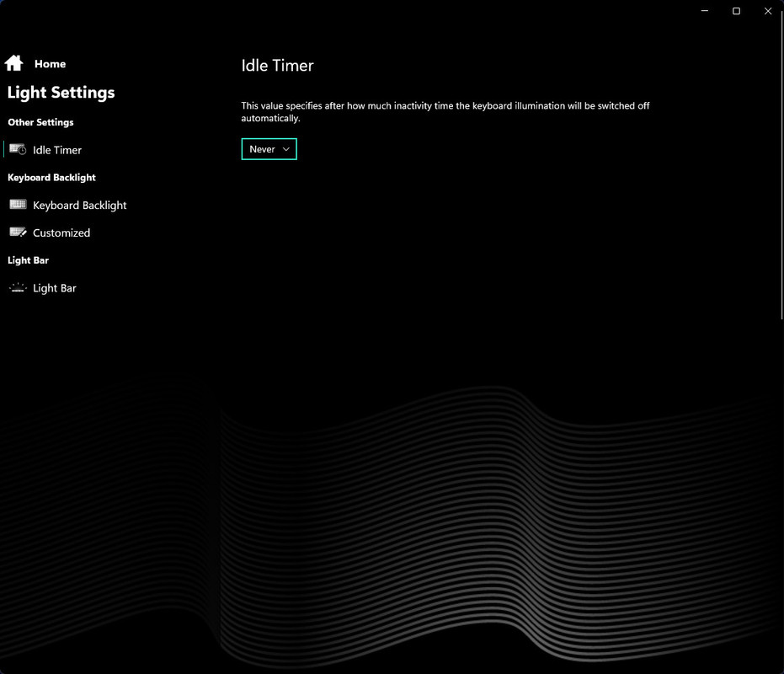Open the Never idle timer dropdown
Screen dimensions: 784x674
pyautogui.click(x=269, y=149)
